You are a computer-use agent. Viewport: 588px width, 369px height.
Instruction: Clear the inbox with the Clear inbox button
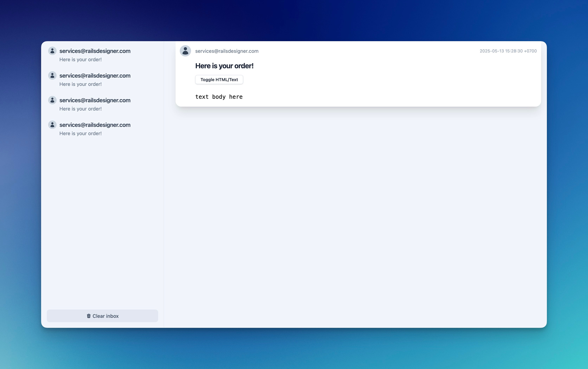coord(102,316)
